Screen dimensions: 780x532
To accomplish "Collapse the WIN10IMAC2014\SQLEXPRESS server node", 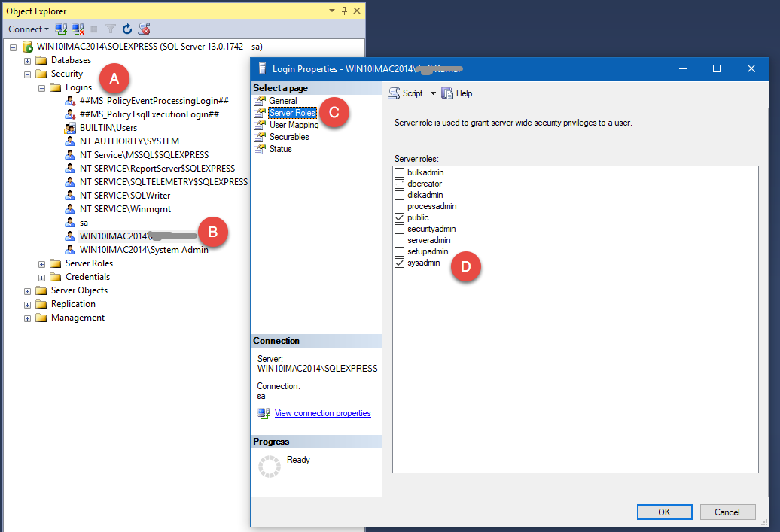I will (14, 47).
